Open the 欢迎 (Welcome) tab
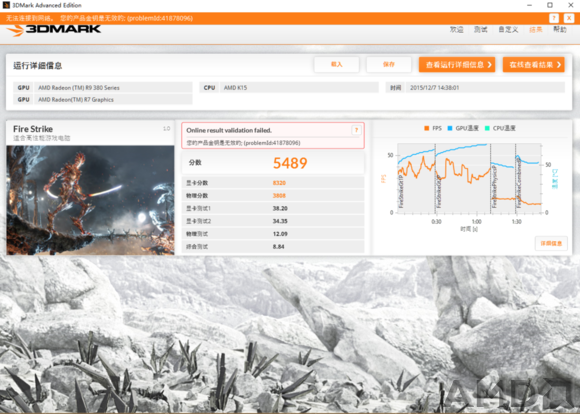The width and height of the screenshot is (580, 414). pyautogui.click(x=456, y=30)
